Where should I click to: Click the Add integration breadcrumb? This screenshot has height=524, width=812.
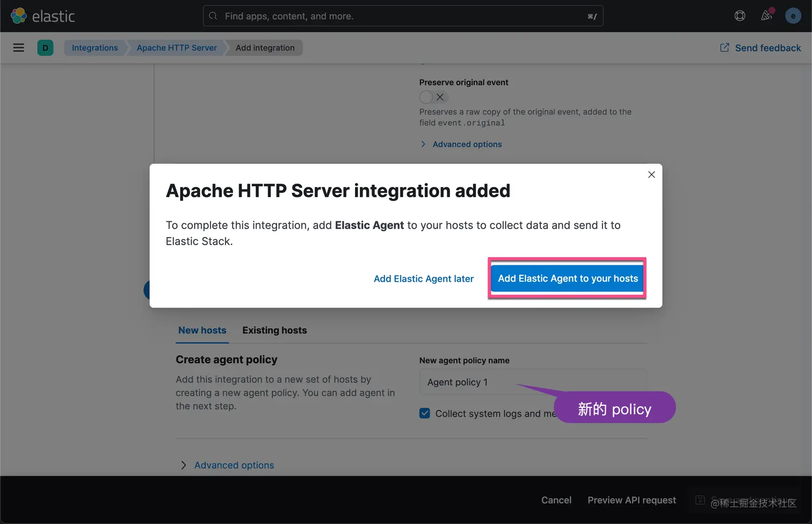pyautogui.click(x=265, y=48)
